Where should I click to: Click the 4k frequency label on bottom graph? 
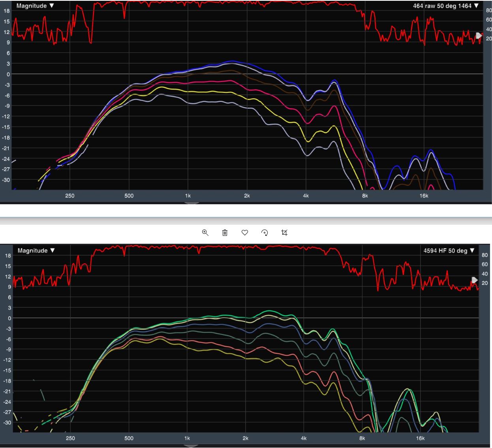[304, 438]
